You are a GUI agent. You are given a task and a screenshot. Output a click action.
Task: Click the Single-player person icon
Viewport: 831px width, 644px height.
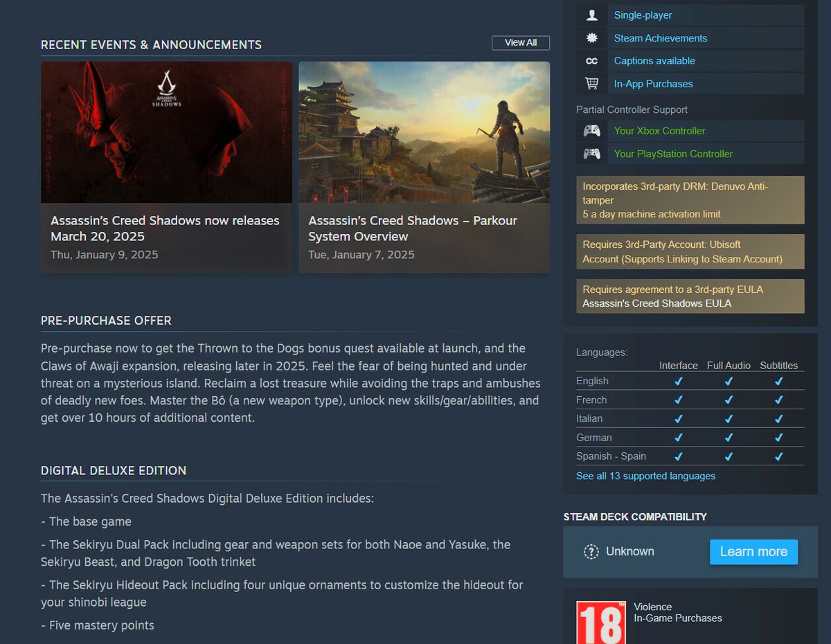pyautogui.click(x=591, y=15)
